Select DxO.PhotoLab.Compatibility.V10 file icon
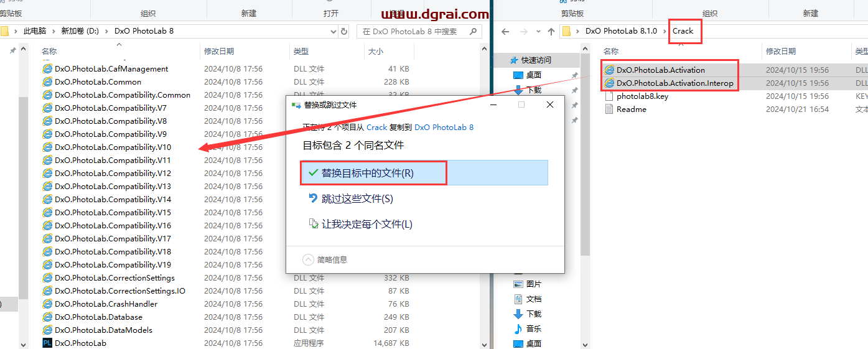Screen dimensions: 868x349 [47, 147]
